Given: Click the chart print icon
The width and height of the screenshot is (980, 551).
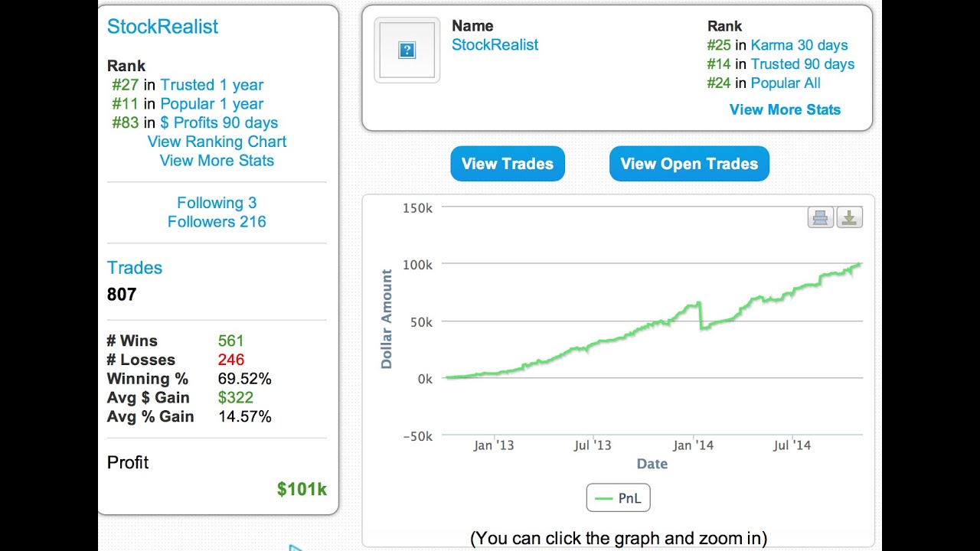Looking at the screenshot, I should coord(821,218).
